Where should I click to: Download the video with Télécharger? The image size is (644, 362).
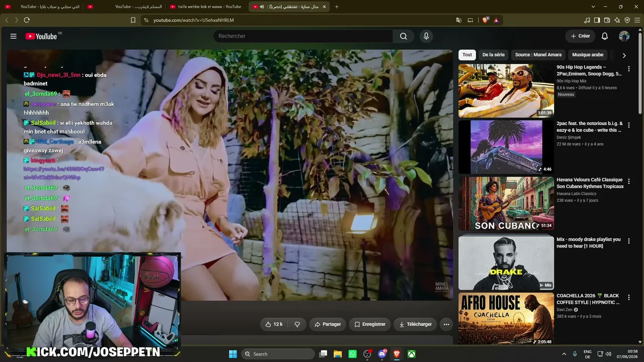pyautogui.click(x=416, y=324)
